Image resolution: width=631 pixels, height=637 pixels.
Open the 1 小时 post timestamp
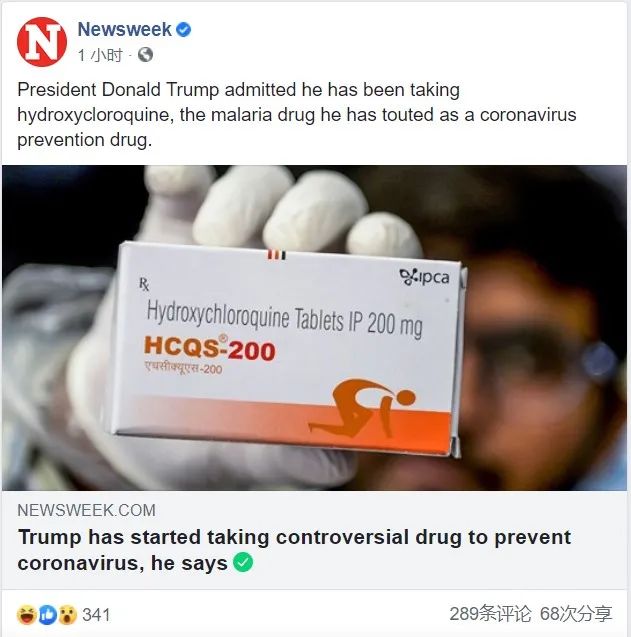[100, 55]
